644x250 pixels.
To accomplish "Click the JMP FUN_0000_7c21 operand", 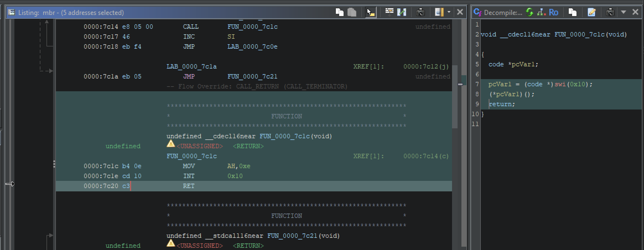I will [252, 77].
